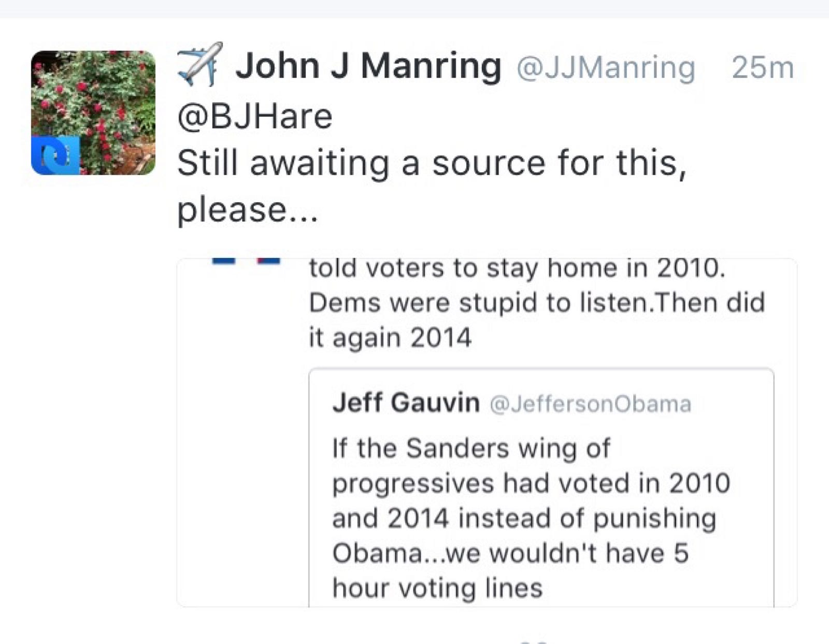Click the airplane emoji beside the name
The width and height of the screenshot is (829, 644).
pyautogui.click(x=200, y=64)
